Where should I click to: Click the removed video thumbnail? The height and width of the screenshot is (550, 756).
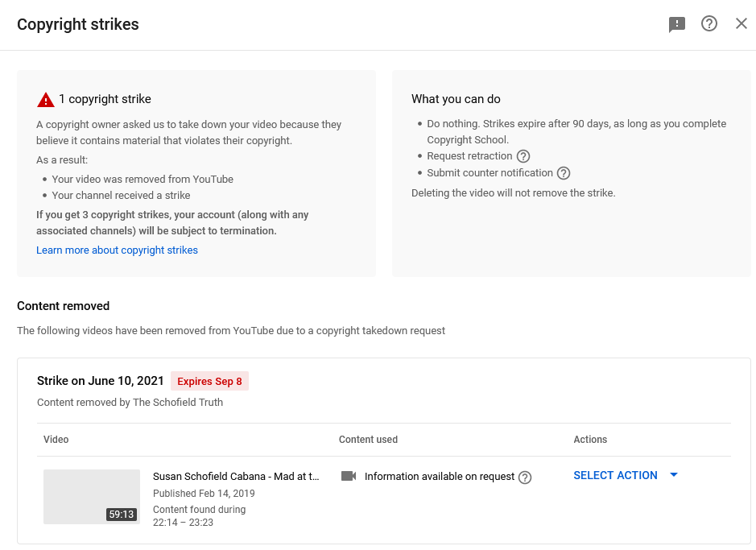[92, 497]
